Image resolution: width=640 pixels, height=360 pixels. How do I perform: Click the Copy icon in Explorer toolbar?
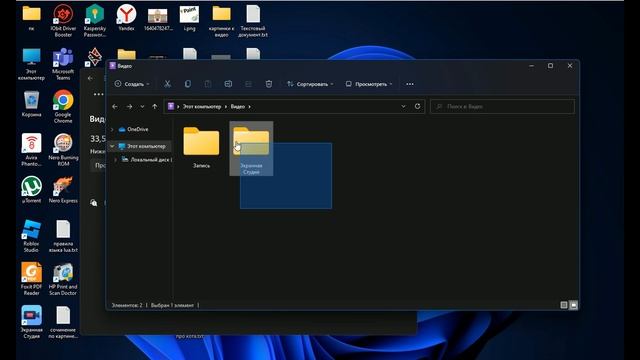(x=188, y=84)
